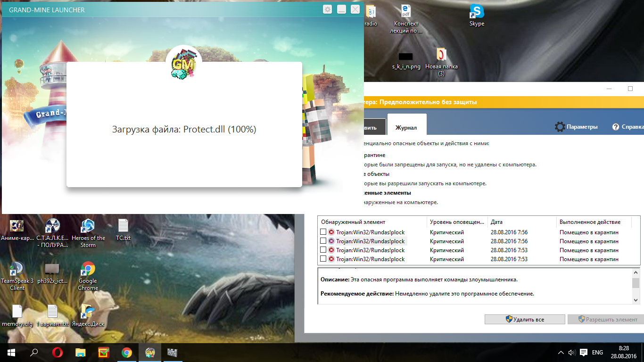Tick the bottom Trojan:Win32/Rundas!plock checkbox
644x362 pixels.
323,259
